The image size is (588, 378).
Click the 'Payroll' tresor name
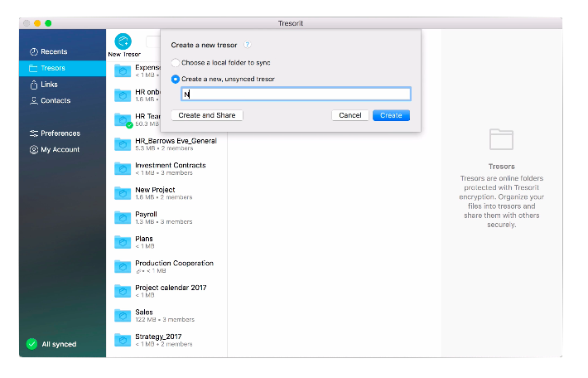[x=146, y=215]
